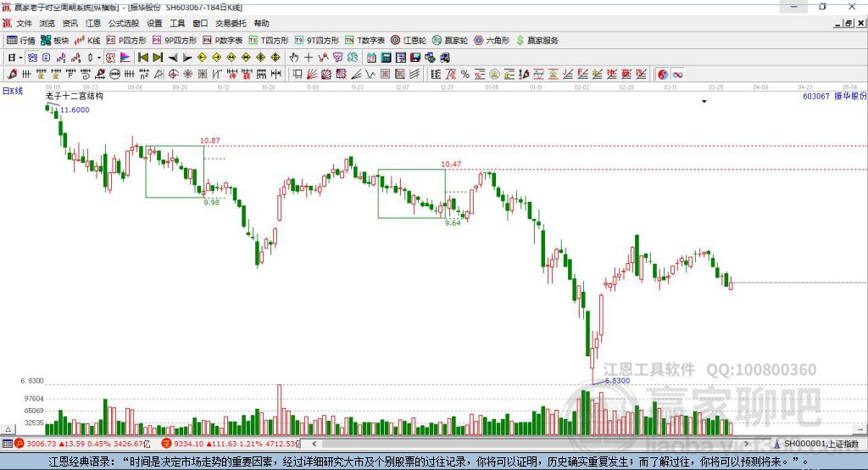The height and width of the screenshot is (470, 868).
Task: Open the 赢家轮 wheel tool
Action: [x=450, y=40]
